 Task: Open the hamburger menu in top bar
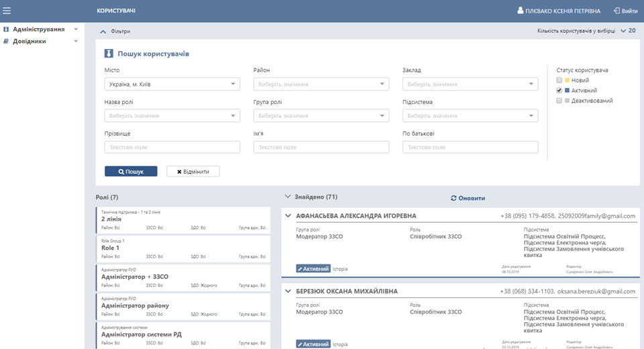coord(7,11)
